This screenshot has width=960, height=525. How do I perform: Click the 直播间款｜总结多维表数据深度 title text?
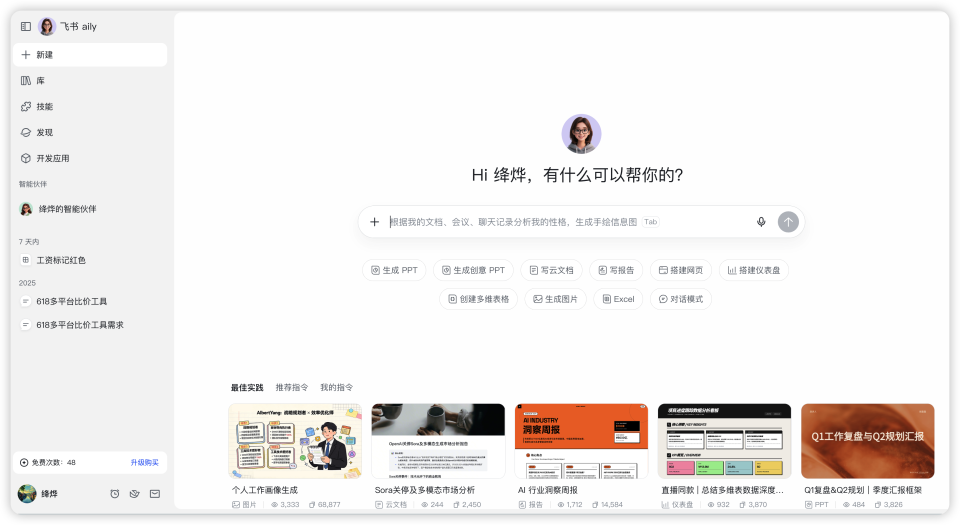[722, 490]
